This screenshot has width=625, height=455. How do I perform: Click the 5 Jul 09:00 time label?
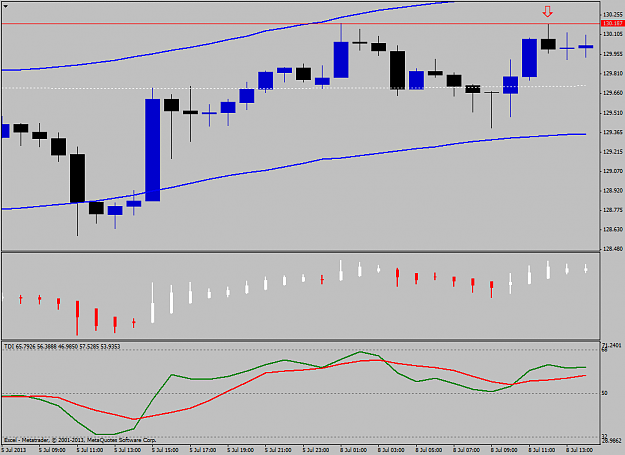(x=53, y=450)
